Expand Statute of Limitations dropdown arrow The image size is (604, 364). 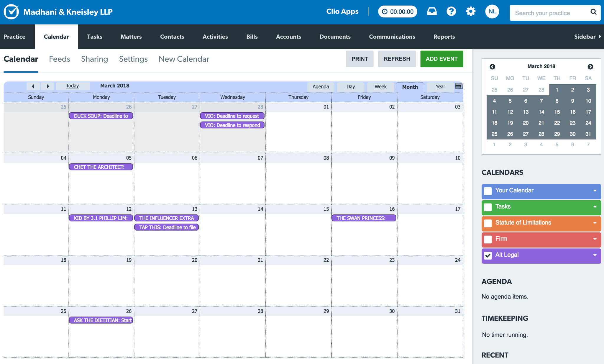pyautogui.click(x=595, y=223)
